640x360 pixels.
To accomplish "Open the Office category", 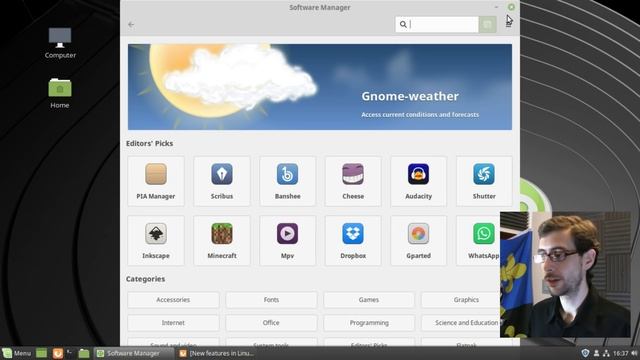I will [x=271, y=322].
